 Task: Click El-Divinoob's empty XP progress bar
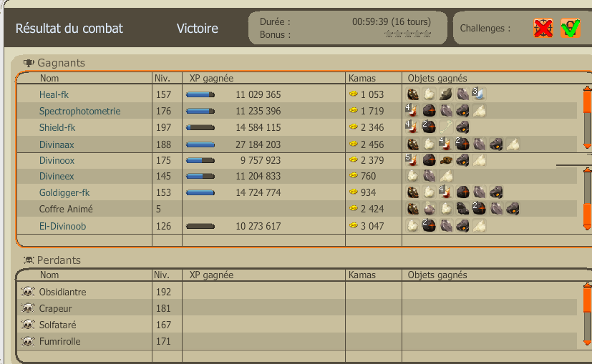pos(200,226)
